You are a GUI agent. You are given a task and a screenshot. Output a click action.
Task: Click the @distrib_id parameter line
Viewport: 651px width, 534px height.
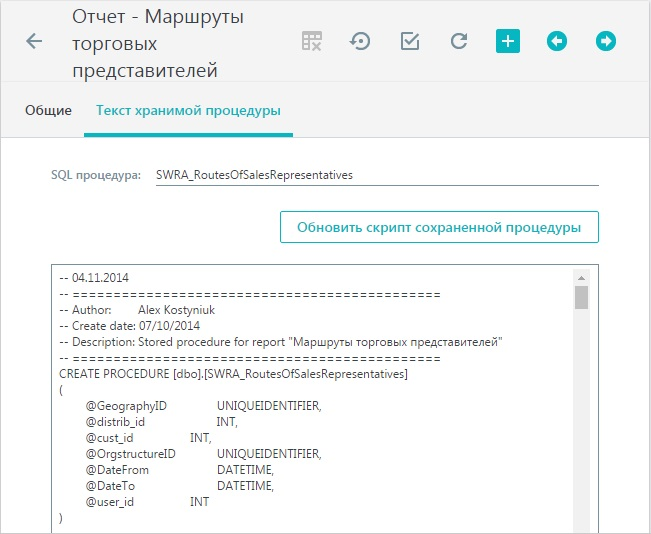[162, 422]
